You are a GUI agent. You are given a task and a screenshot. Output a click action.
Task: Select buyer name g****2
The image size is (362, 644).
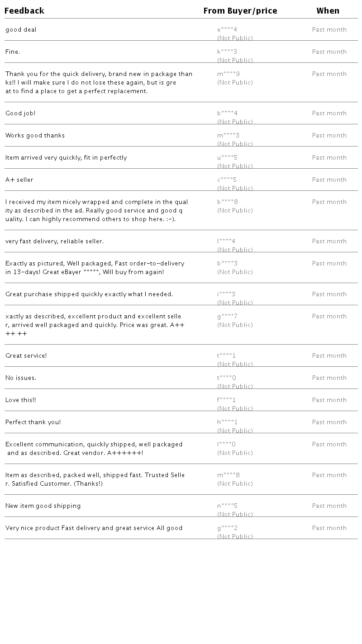pos(227,528)
